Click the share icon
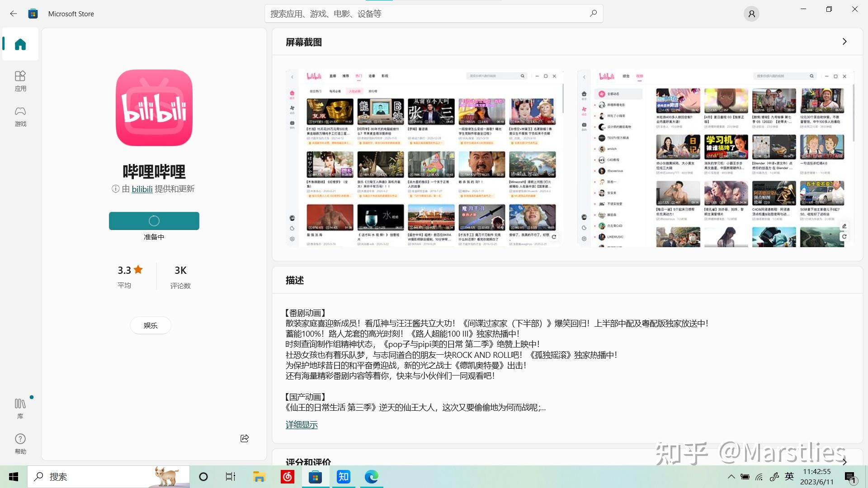 (245, 438)
